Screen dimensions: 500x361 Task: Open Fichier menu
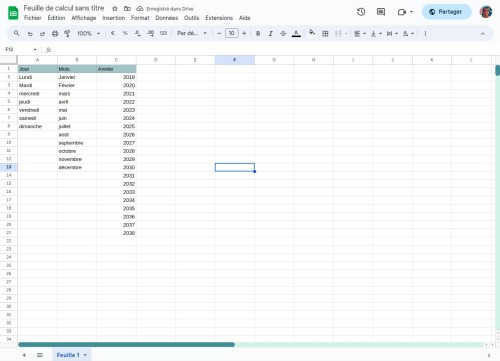coord(33,18)
